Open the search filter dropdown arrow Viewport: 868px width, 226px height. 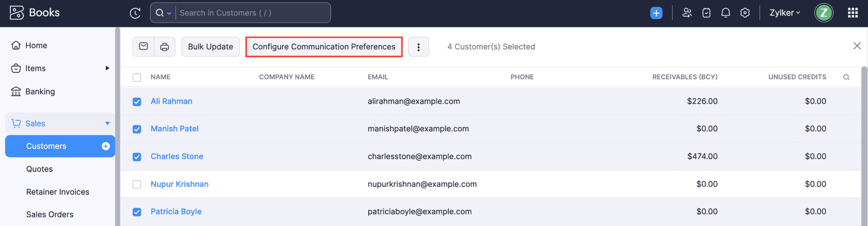[x=169, y=13]
